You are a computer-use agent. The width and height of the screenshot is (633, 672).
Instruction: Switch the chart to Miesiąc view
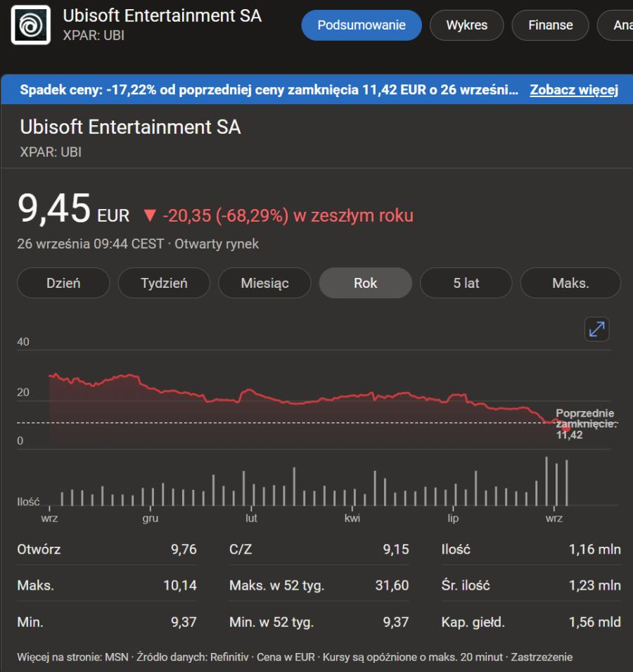tap(264, 283)
